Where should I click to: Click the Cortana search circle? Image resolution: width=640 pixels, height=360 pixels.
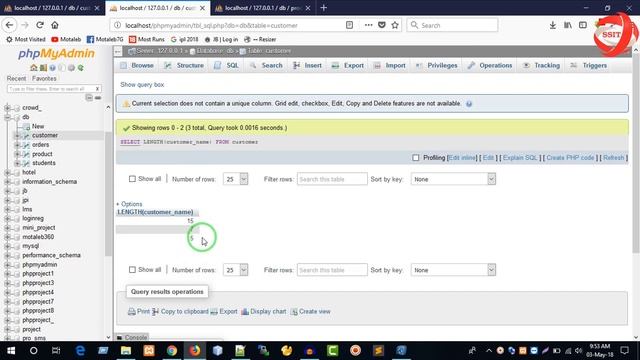(x=33, y=351)
